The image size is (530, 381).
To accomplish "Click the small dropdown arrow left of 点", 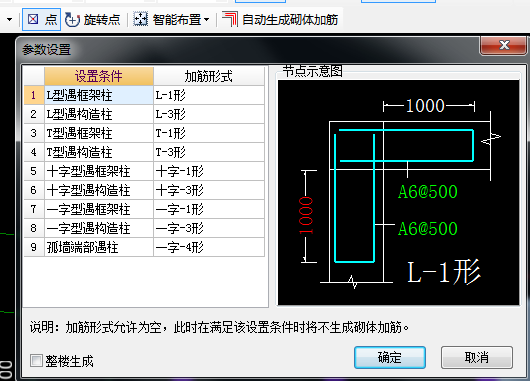I will click(9, 20).
